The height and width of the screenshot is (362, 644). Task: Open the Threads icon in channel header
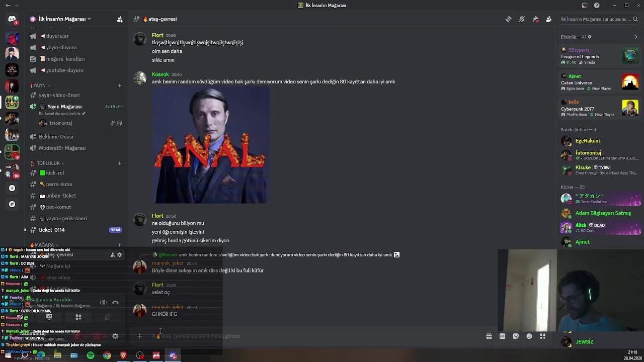point(509,19)
